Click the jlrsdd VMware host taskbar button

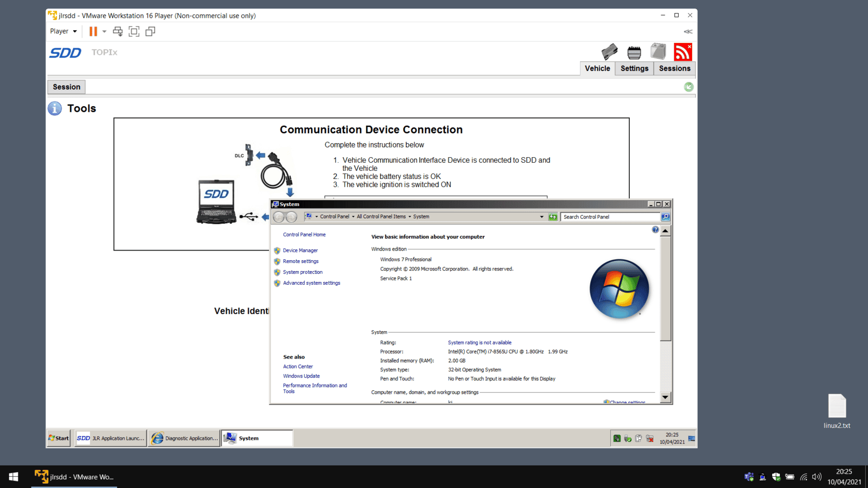74,477
